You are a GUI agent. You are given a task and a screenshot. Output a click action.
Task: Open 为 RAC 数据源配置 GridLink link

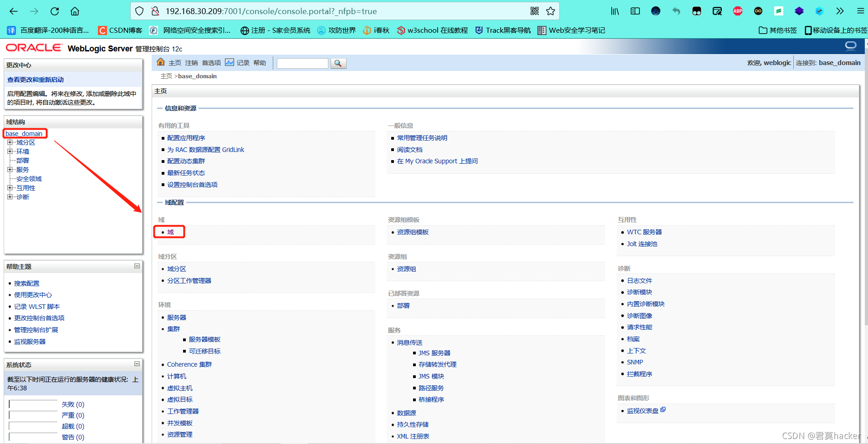tap(205, 150)
